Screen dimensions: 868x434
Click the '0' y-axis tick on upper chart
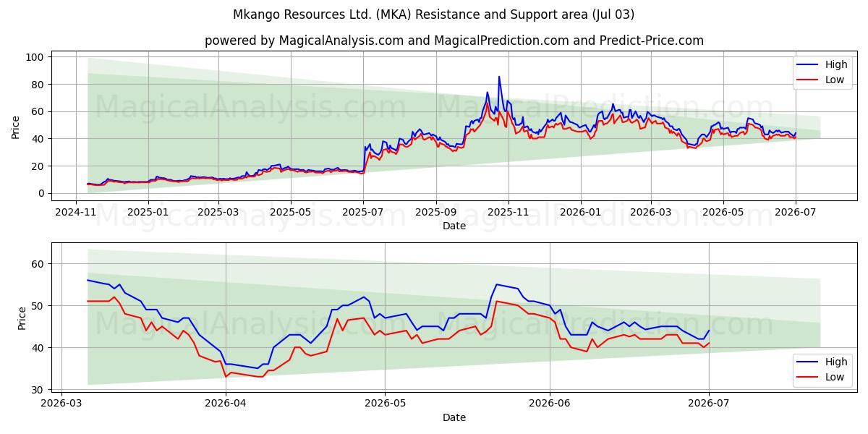pos(41,193)
